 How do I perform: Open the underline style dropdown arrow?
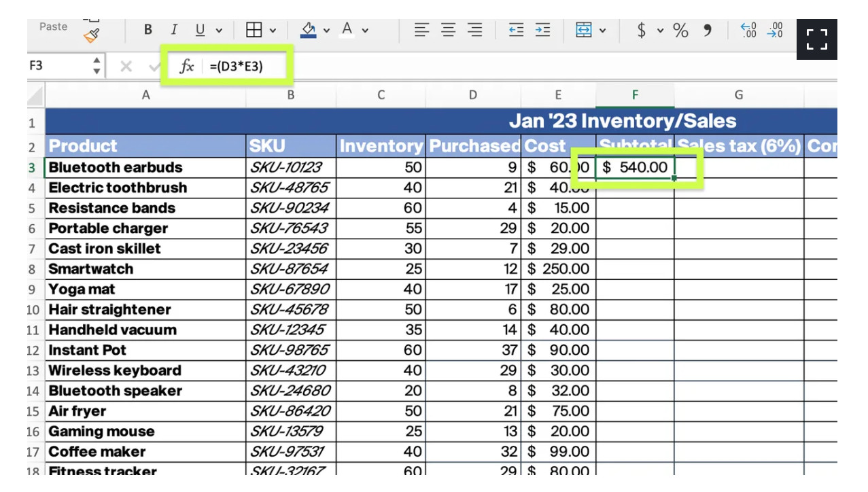point(219,31)
